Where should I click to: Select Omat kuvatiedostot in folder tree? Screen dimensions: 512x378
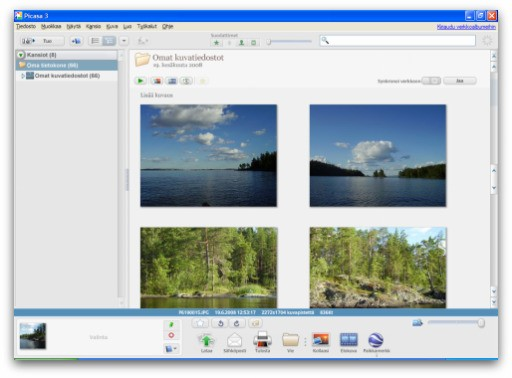pos(67,76)
